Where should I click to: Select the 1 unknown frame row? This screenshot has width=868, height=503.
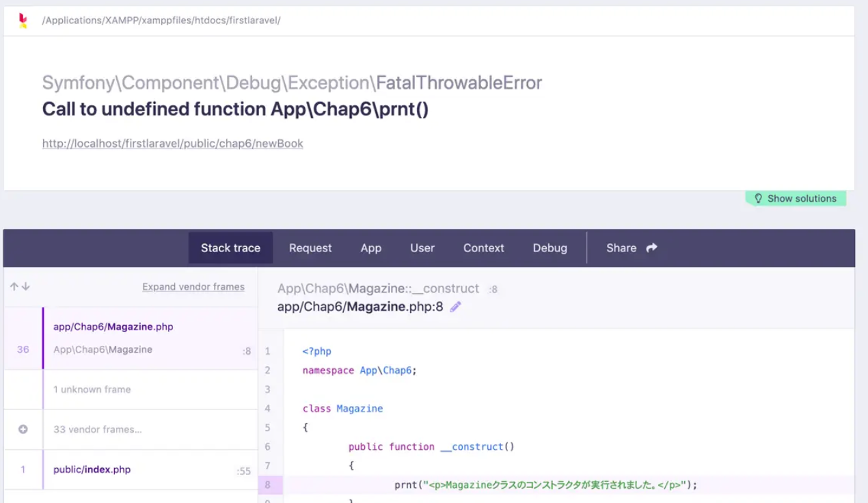(x=131, y=390)
